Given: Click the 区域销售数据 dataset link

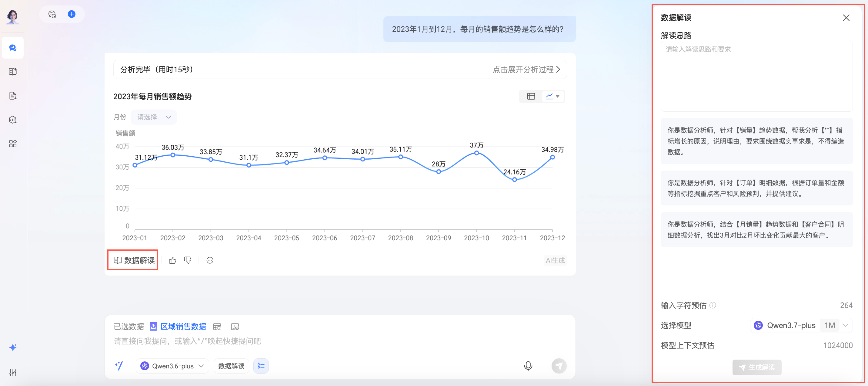Looking at the screenshot, I should pyautogui.click(x=183, y=327).
